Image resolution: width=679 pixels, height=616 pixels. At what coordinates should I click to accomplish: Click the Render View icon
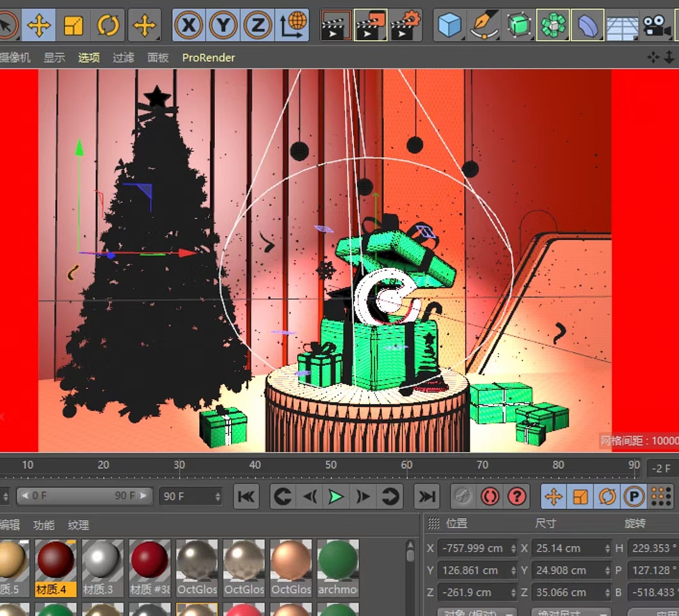tap(335, 24)
